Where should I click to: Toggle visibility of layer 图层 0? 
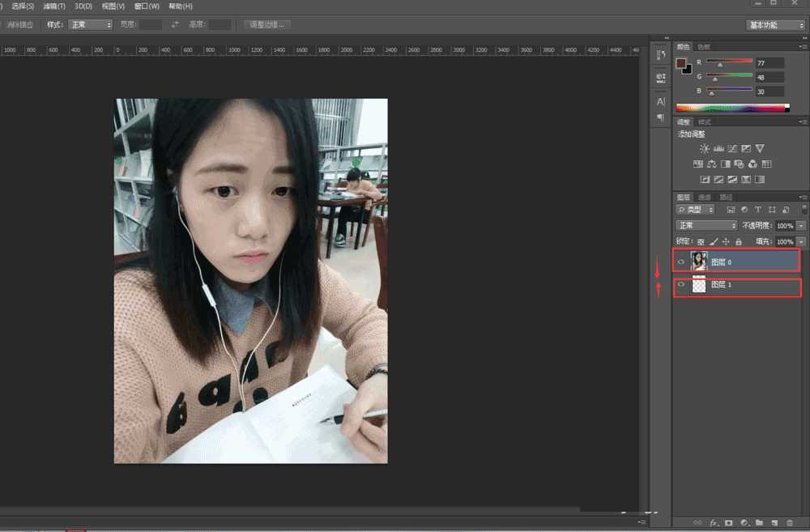[x=681, y=261]
